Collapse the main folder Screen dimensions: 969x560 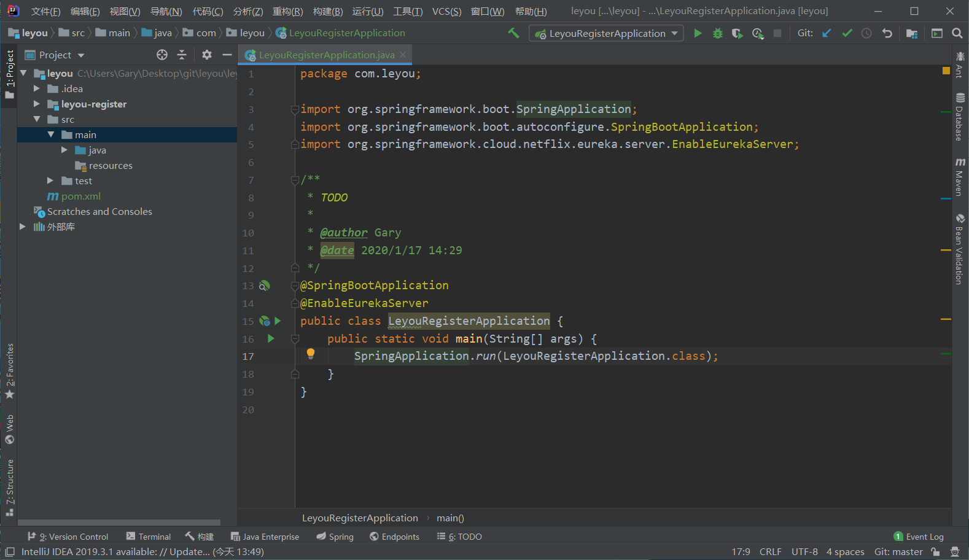[x=51, y=134]
